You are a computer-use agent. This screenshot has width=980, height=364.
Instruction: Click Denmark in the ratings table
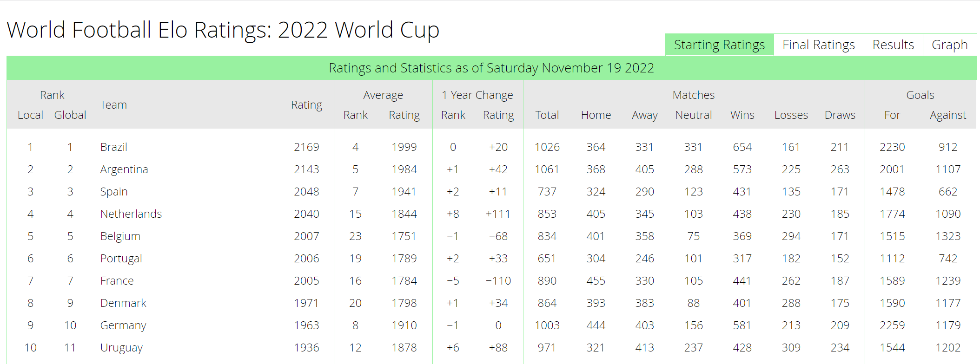123,303
